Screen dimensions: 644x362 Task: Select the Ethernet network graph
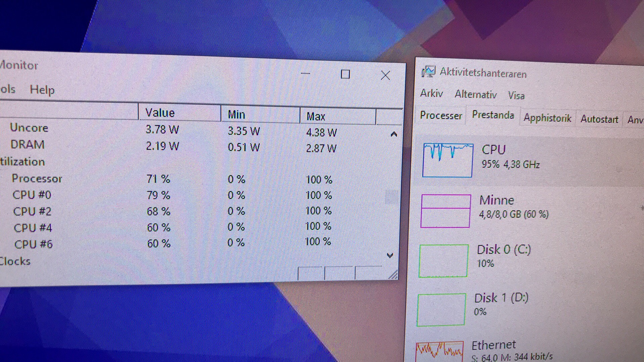[x=440, y=351]
